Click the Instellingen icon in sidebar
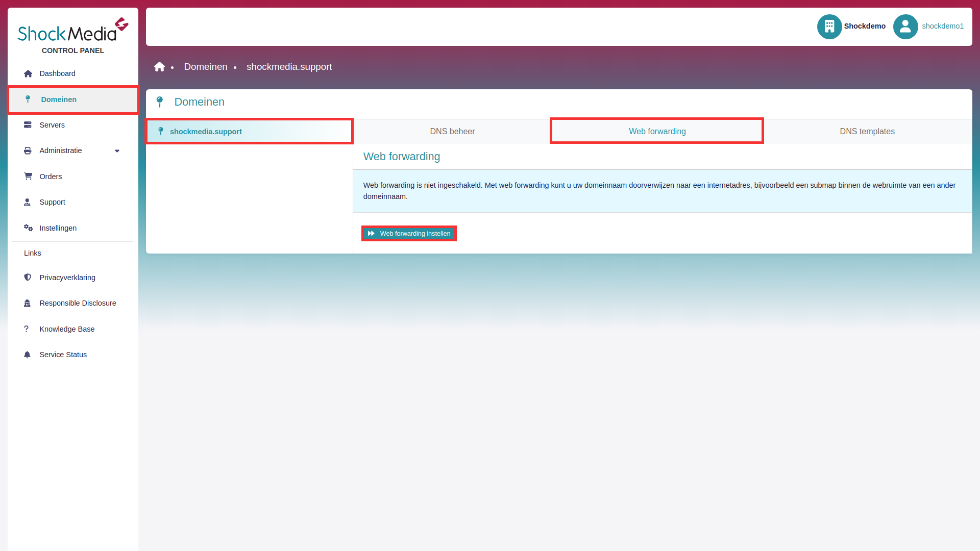This screenshot has width=980, height=551. click(x=28, y=228)
